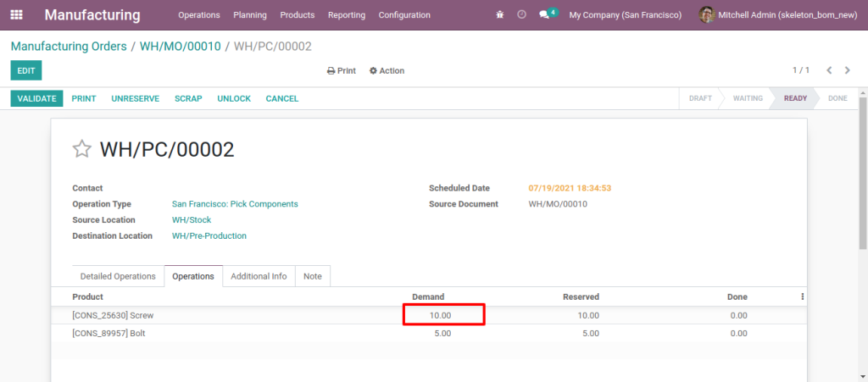Open the WH/MO/00010 breadcrumb link

tap(180, 46)
